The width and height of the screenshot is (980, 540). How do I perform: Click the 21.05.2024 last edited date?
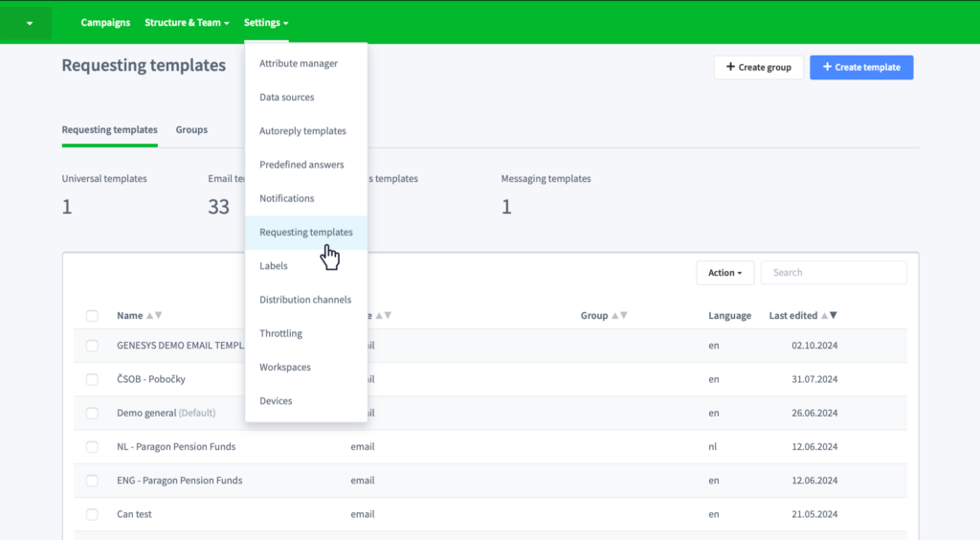tap(814, 514)
